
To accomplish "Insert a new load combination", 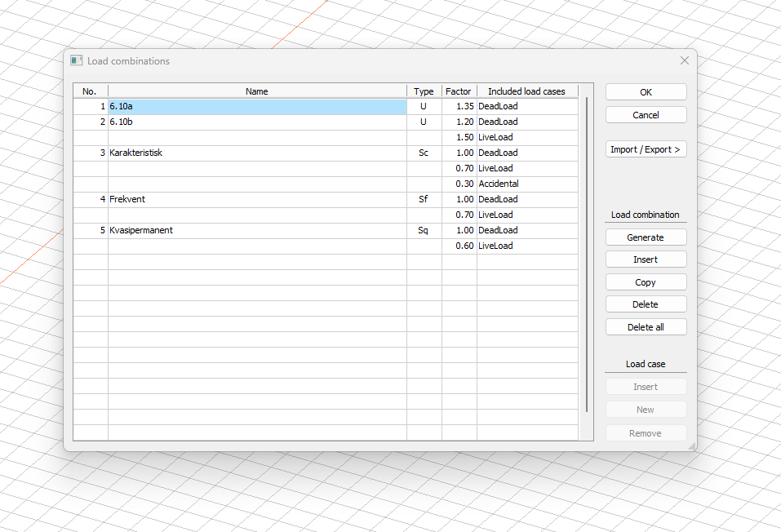I will click(646, 259).
